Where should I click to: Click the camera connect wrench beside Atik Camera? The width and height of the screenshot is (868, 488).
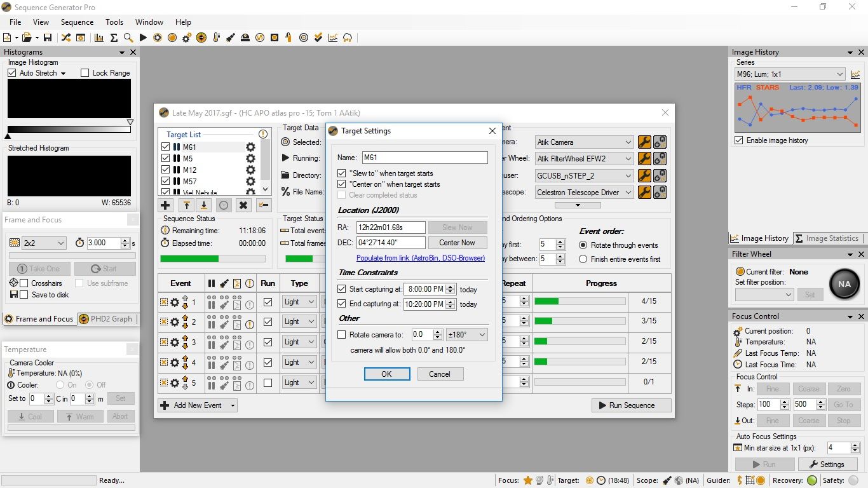pyautogui.click(x=644, y=142)
